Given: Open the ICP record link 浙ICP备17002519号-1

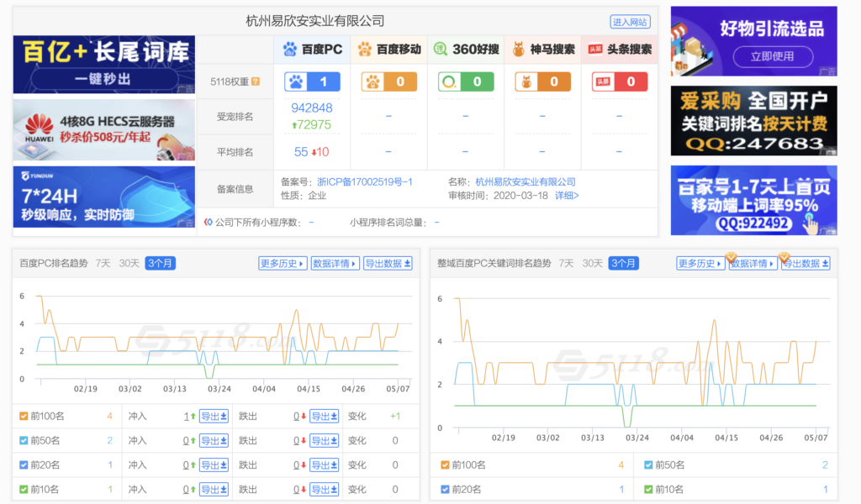Looking at the screenshot, I should point(365,181).
